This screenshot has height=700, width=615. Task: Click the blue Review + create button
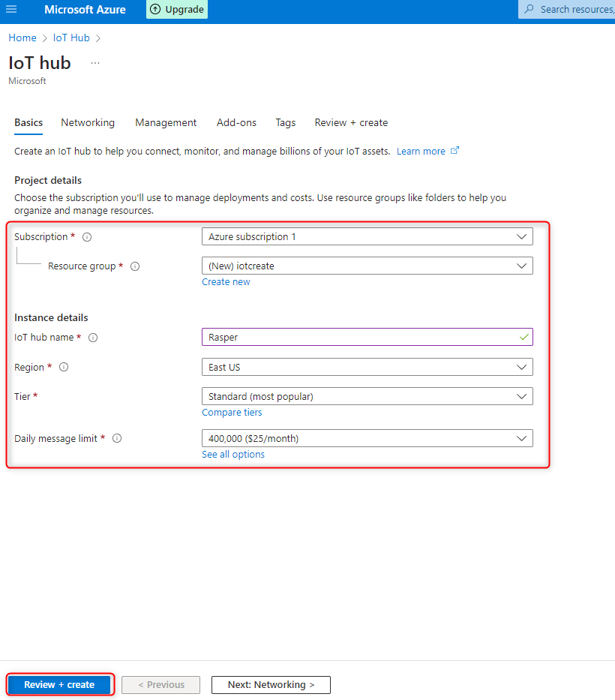[x=59, y=685]
